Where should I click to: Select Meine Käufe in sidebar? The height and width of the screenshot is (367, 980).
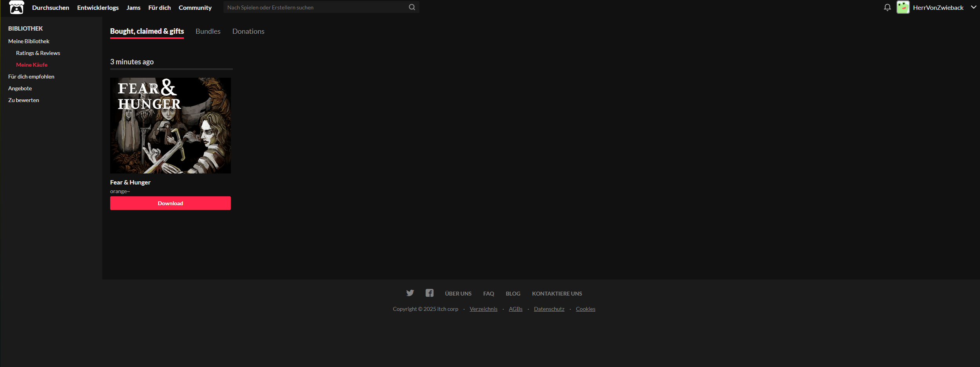32,65
